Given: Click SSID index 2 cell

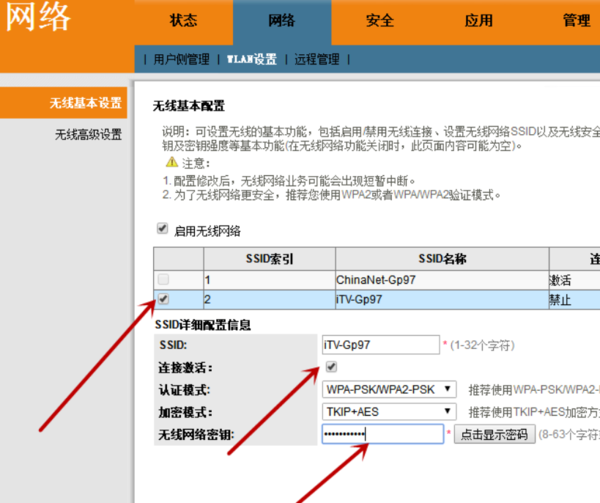Looking at the screenshot, I should pos(269,300).
